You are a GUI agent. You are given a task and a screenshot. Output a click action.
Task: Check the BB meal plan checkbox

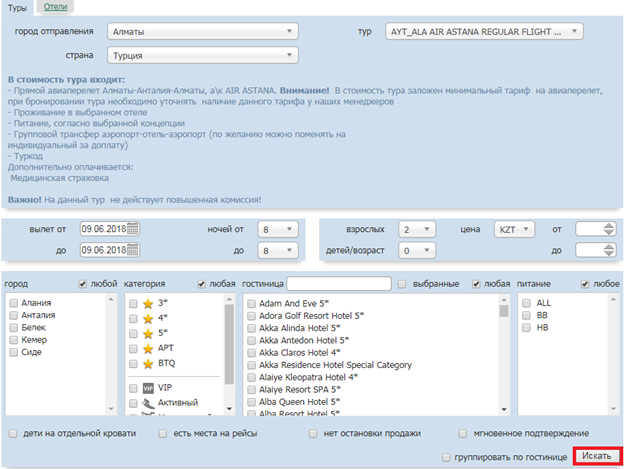pyautogui.click(x=526, y=315)
